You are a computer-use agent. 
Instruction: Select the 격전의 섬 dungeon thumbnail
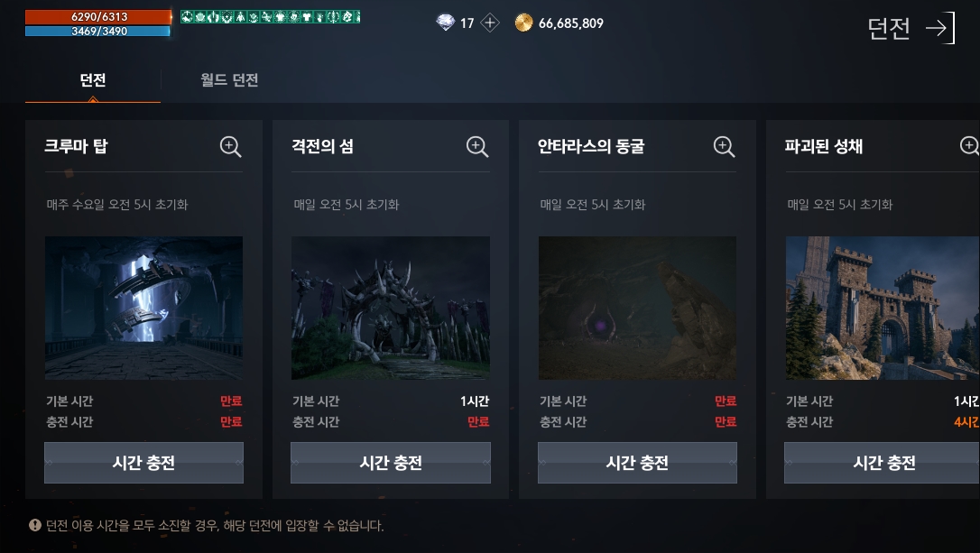point(391,308)
